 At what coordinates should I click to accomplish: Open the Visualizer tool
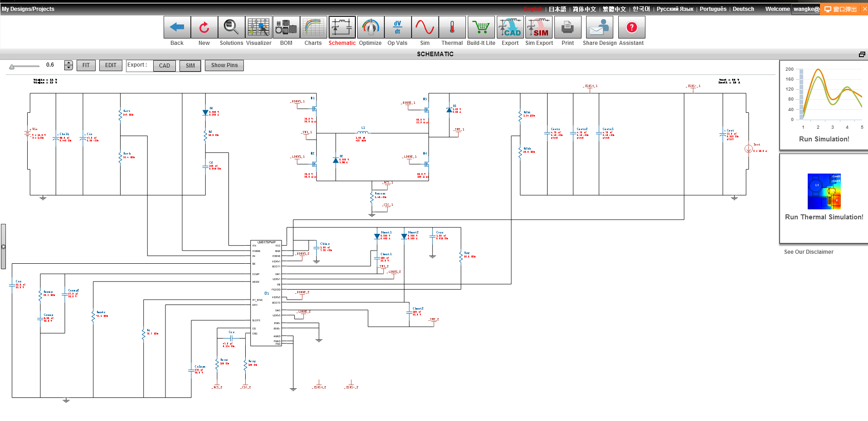point(259,28)
